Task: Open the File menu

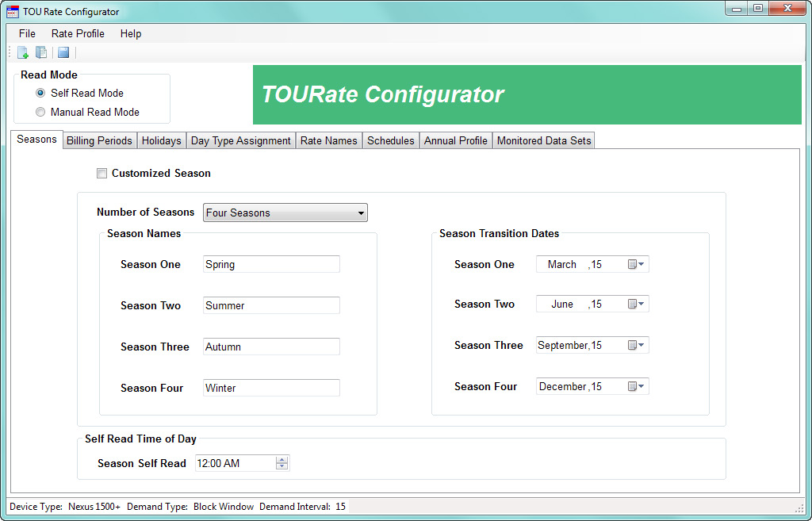Action: [x=27, y=33]
